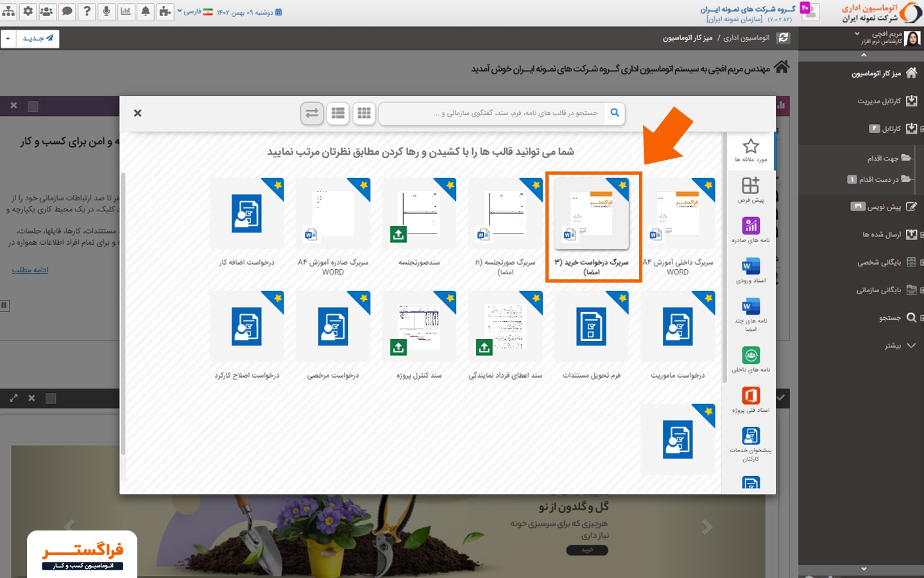Click the notifications bell icon
Screen dimensions: 924x578
click(x=146, y=12)
